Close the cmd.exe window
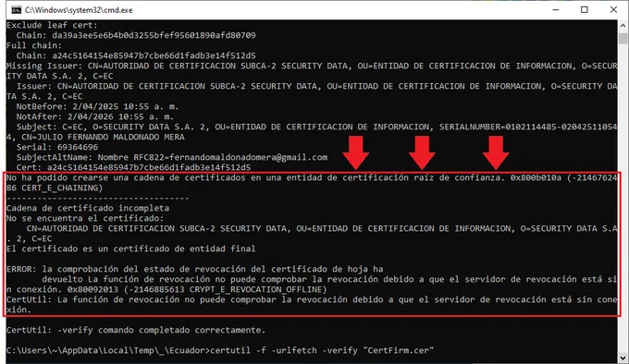This screenshot has height=364, width=629. point(613,9)
